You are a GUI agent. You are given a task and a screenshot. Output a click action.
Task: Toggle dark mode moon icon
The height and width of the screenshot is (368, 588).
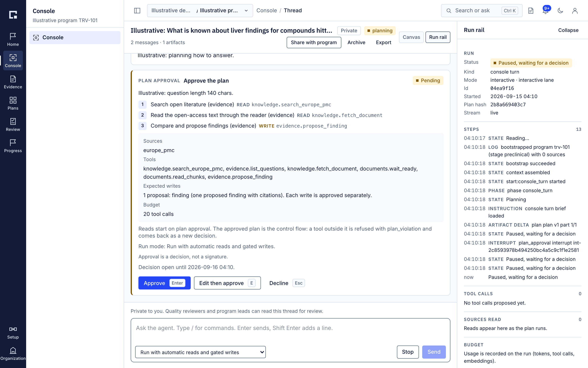[560, 10]
